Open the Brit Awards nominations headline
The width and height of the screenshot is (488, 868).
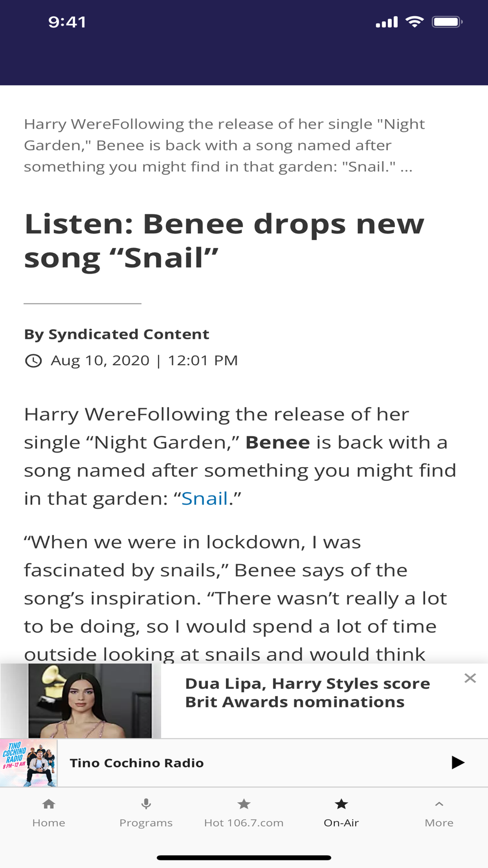(x=307, y=693)
